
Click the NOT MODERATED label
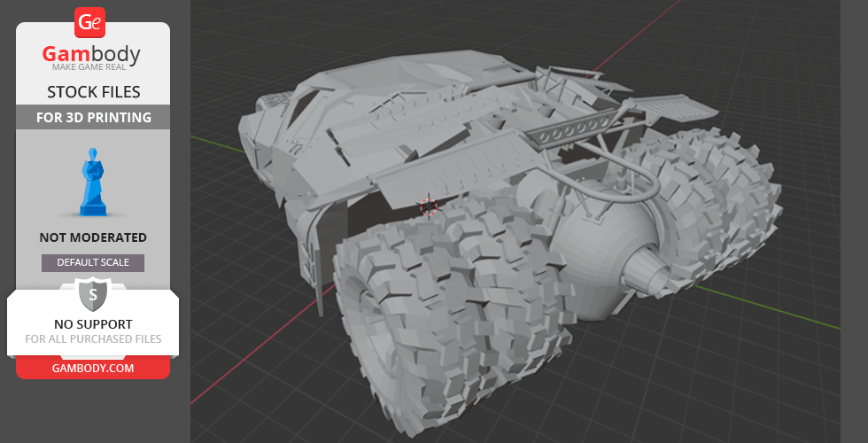point(93,237)
